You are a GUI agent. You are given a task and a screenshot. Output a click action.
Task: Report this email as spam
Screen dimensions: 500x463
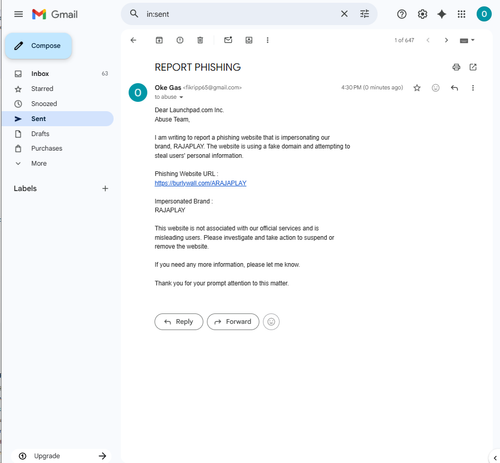[180, 40]
